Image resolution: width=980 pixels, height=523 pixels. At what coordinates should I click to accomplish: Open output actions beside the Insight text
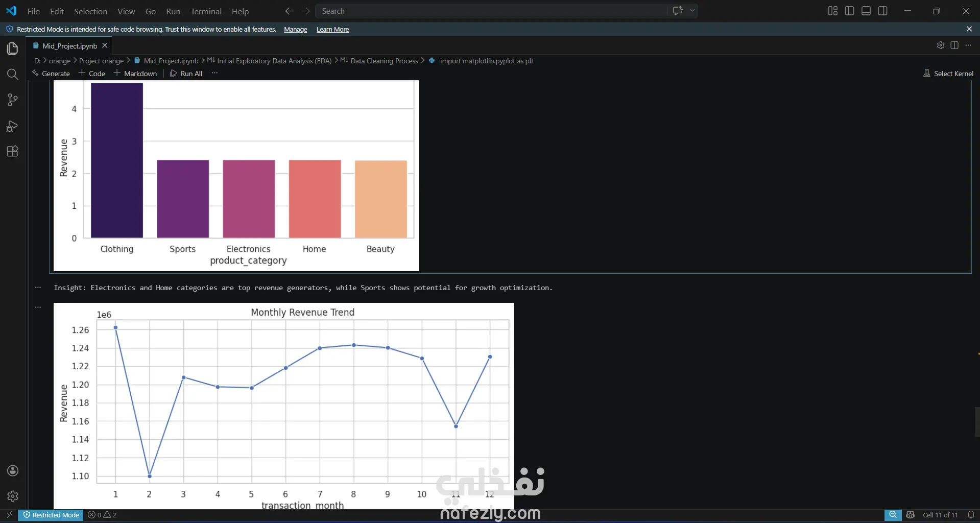tap(38, 288)
